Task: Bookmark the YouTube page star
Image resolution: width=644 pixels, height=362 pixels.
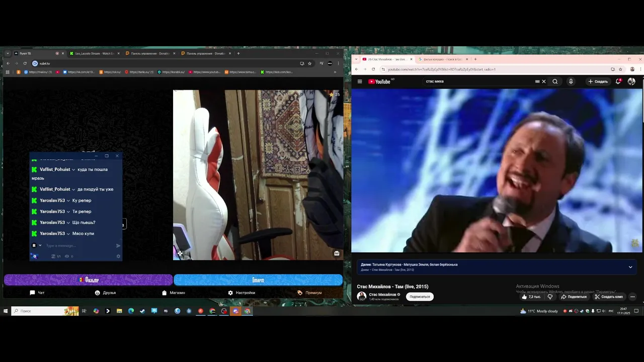Action: (620, 69)
